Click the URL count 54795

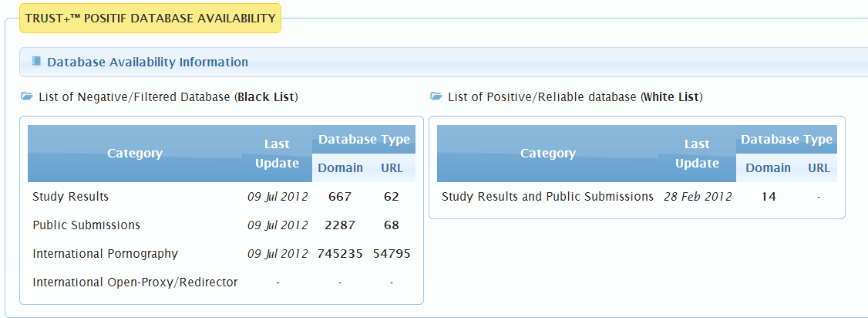click(x=392, y=254)
